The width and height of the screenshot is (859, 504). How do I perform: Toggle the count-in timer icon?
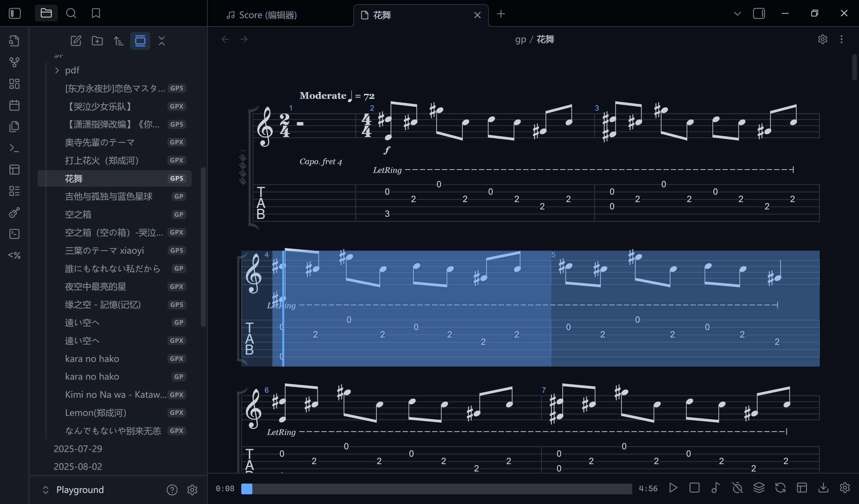tap(737, 488)
